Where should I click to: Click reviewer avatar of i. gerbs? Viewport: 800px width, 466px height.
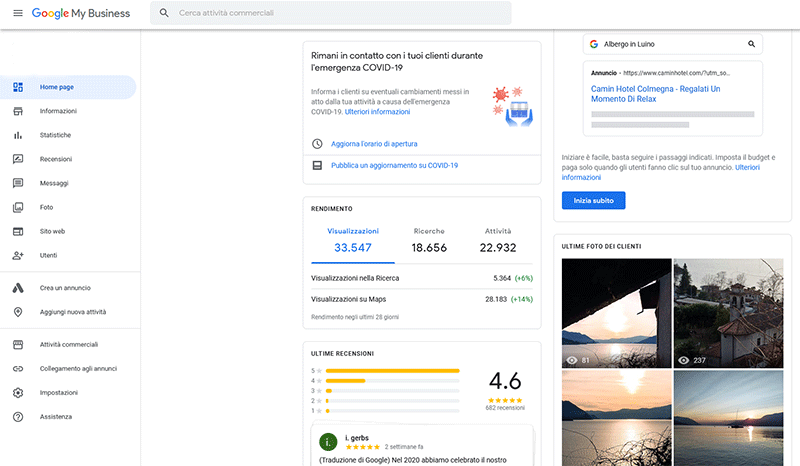328,442
